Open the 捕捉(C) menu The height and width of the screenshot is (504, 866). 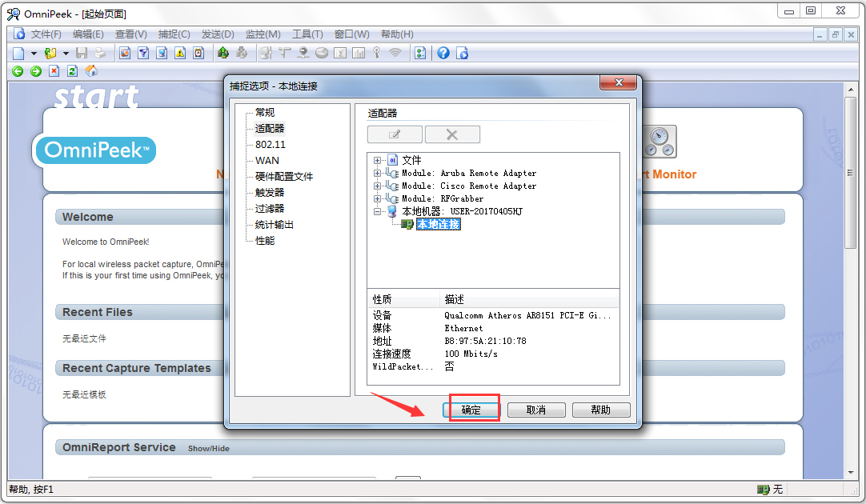coord(174,34)
